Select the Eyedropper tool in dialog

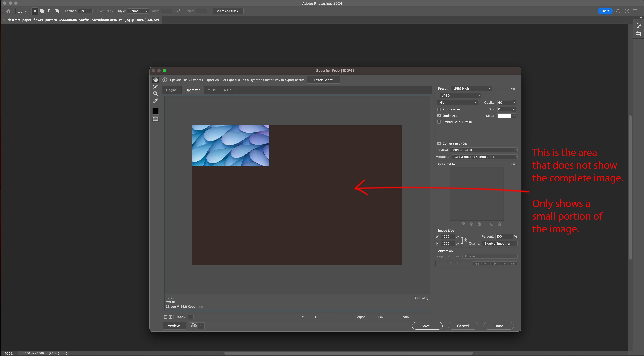(156, 101)
